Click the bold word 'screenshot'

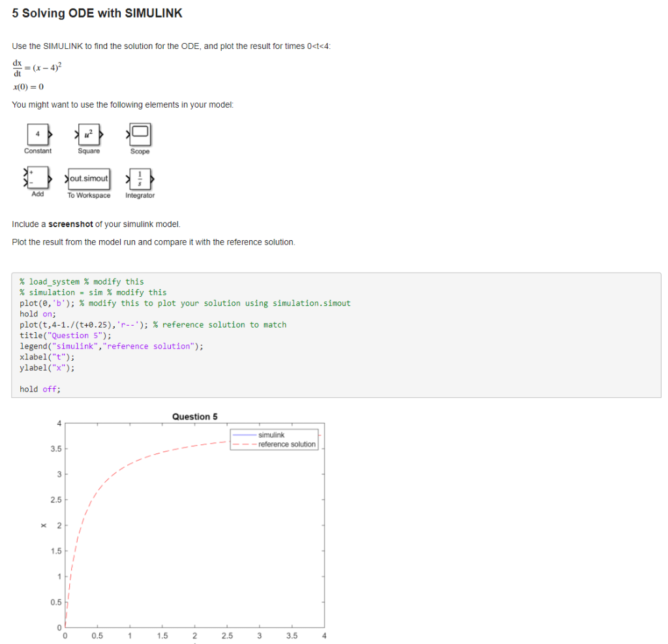pos(70,224)
